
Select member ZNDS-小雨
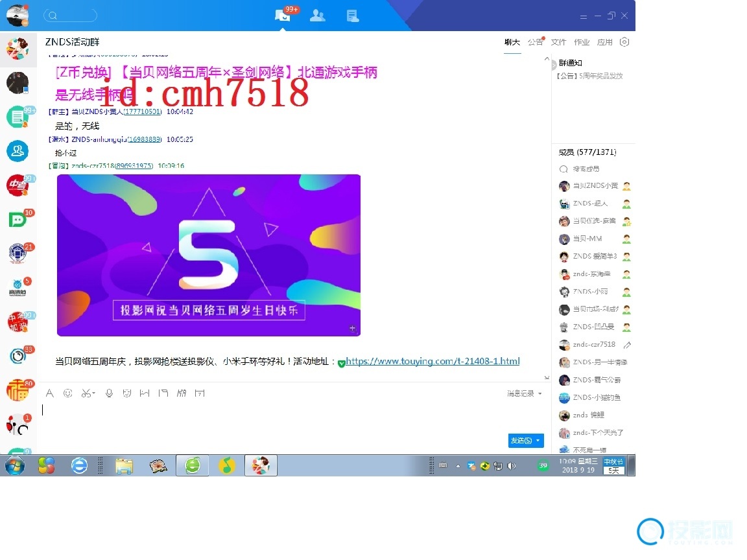pos(595,292)
